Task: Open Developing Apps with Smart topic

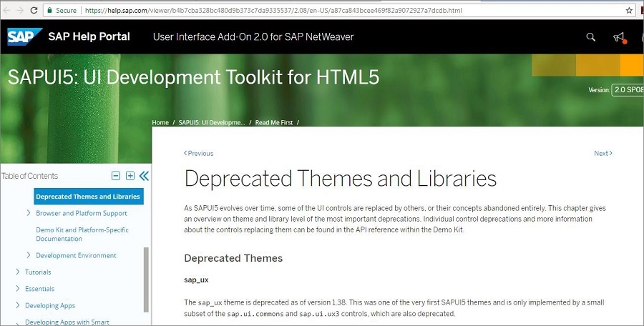Action: coord(67,322)
